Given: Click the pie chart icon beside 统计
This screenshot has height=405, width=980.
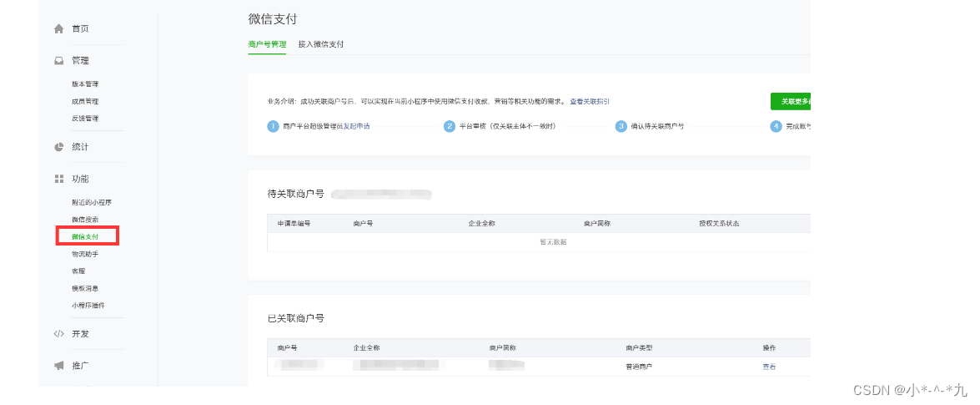Looking at the screenshot, I should 58,147.
